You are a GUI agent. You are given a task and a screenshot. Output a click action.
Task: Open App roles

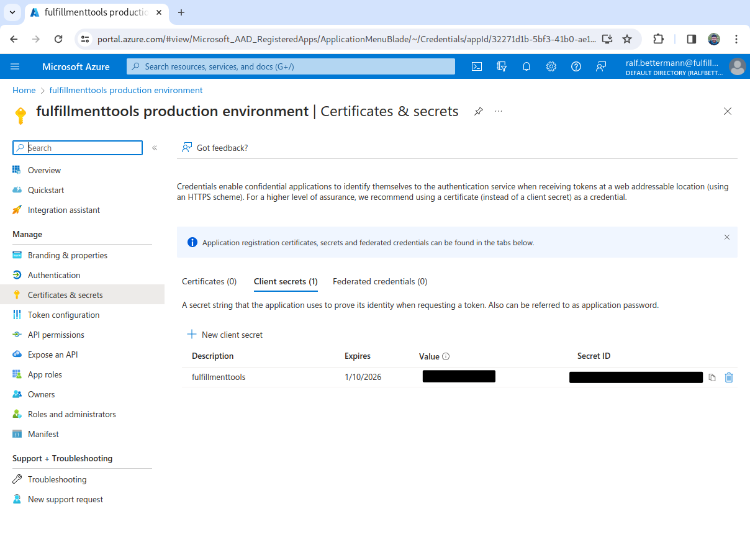pos(45,374)
